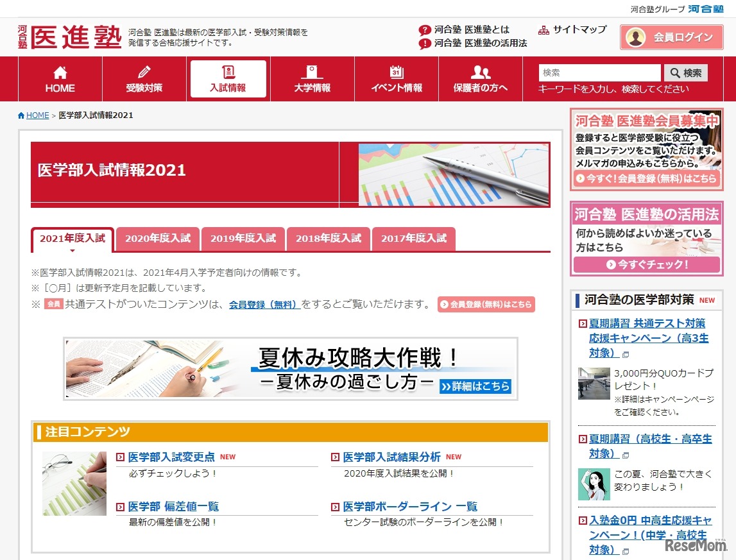
Task: Click the pencil icon for 受験対策
Action: (144, 72)
